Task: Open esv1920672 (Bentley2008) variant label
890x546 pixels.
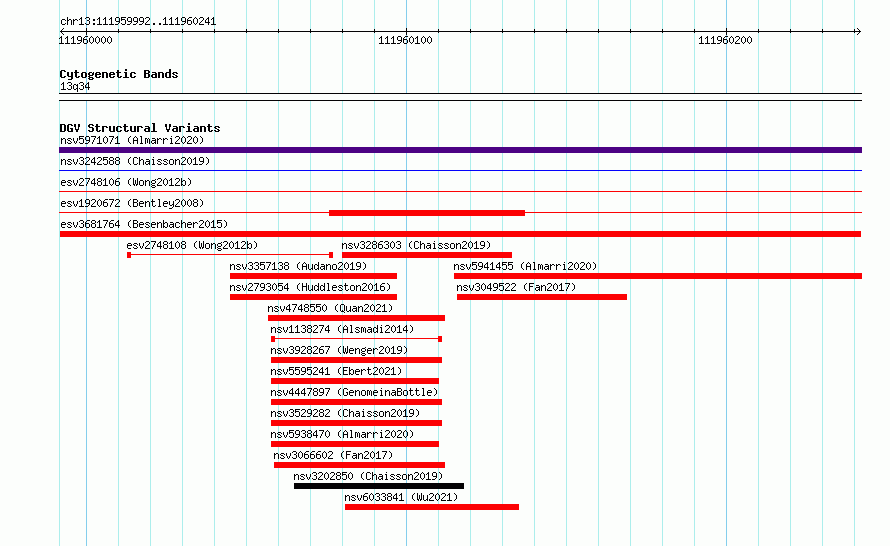Action: (132, 203)
